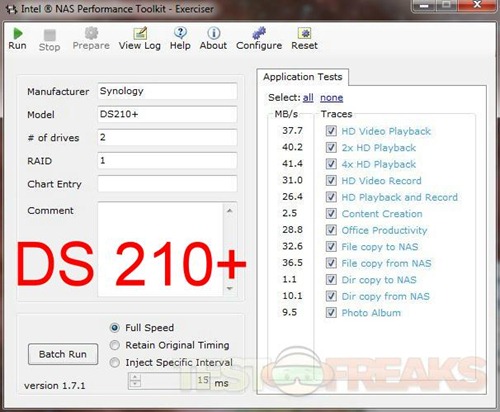The image size is (500, 412).
Task: Close the NAS Performance Toolkit window
Action: (x=477, y=6)
